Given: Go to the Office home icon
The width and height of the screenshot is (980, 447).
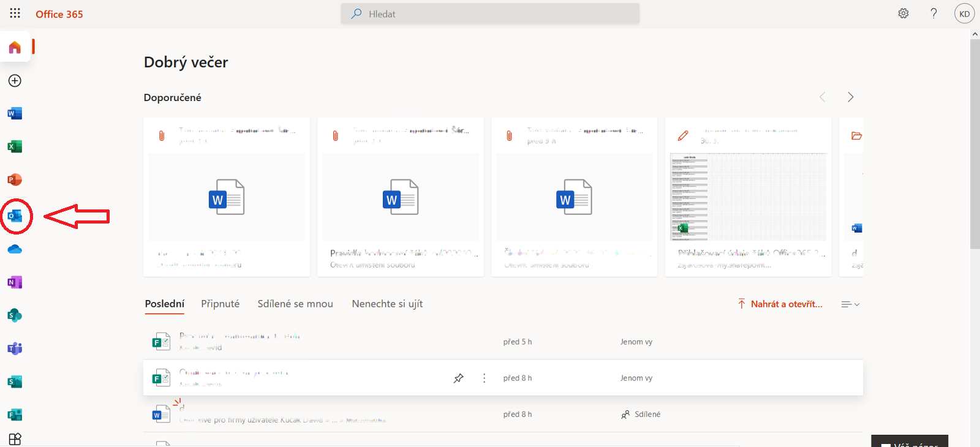Looking at the screenshot, I should pyautogui.click(x=15, y=47).
